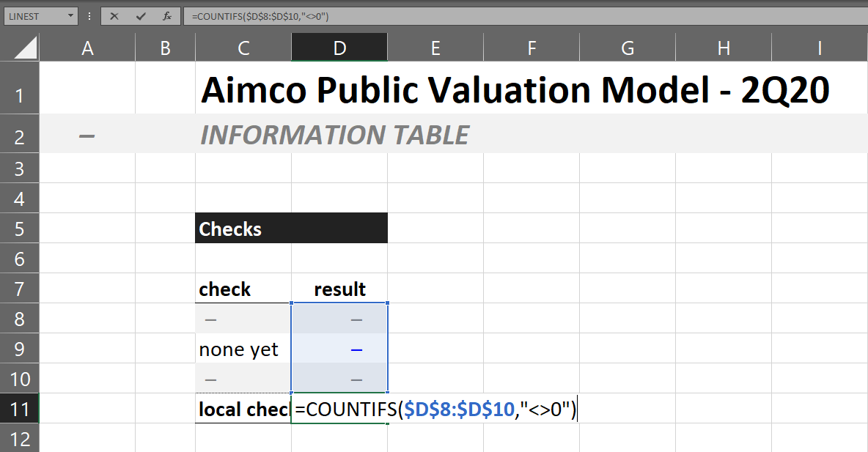
Task: Click cell D11 containing the COUNTIFS formula
Action: [x=339, y=408]
